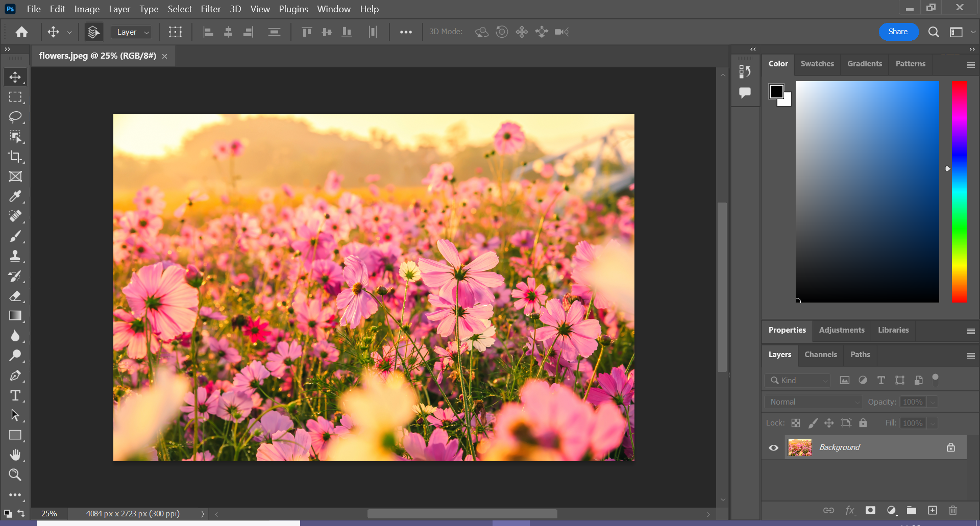Go to Home screen icon
The height and width of the screenshot is (526, 980).
pyautogui.click(x=21, y=32)
